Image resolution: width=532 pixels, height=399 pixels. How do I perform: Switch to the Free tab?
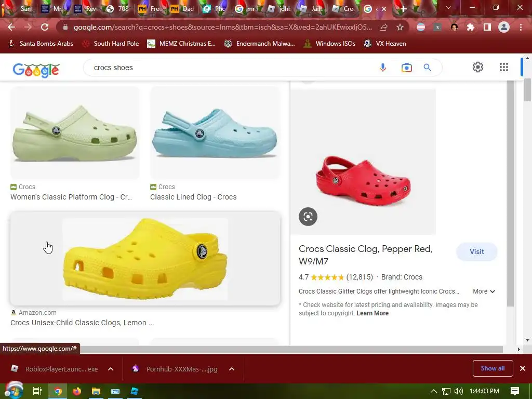coord(150,9)
